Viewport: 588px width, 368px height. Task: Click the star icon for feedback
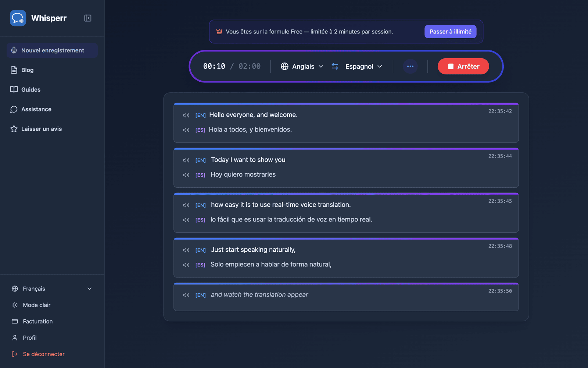(14, 129)
